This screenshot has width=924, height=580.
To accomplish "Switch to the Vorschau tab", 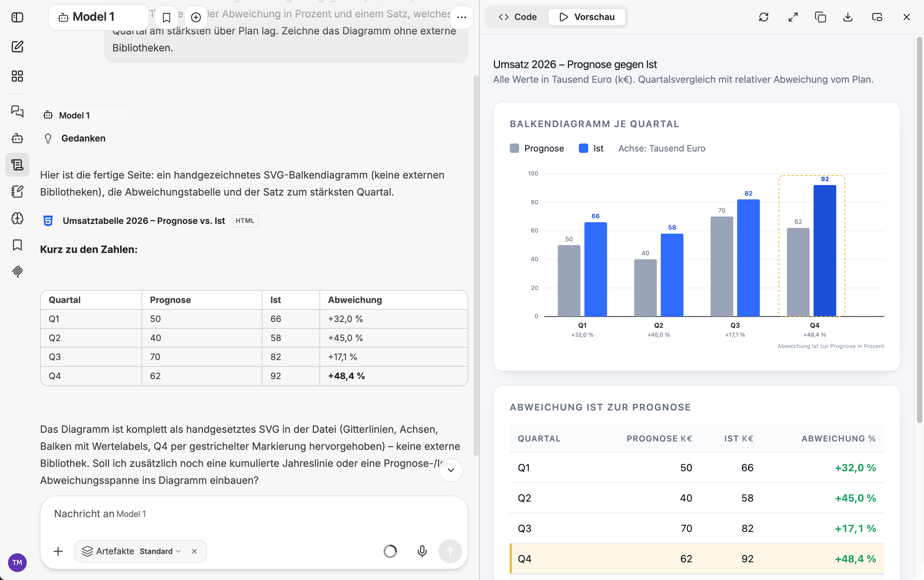I will coord(587,17).
